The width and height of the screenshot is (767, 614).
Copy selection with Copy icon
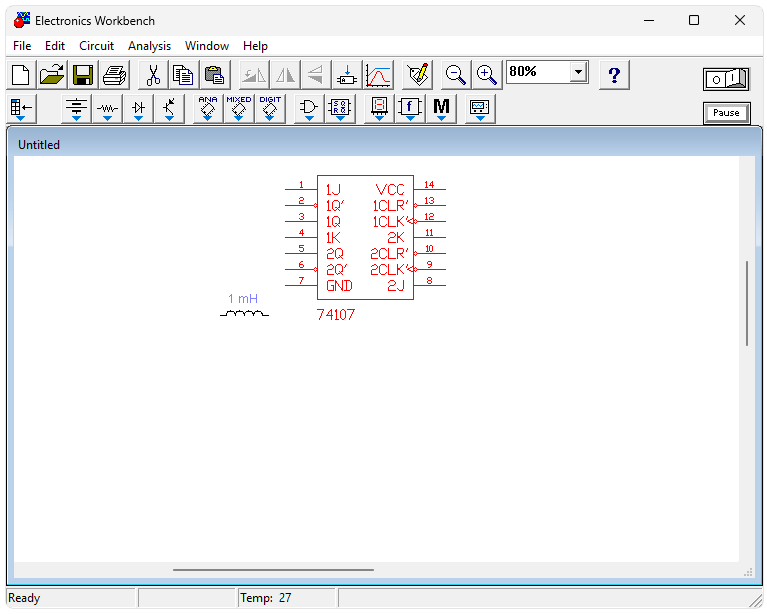click(x=184, y=75)
